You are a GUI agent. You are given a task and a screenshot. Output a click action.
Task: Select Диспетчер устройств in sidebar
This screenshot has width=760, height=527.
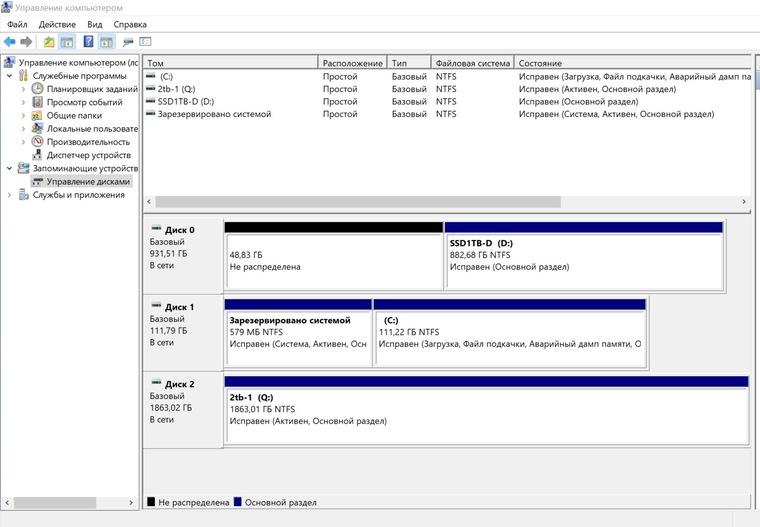(x=89, y=155)
